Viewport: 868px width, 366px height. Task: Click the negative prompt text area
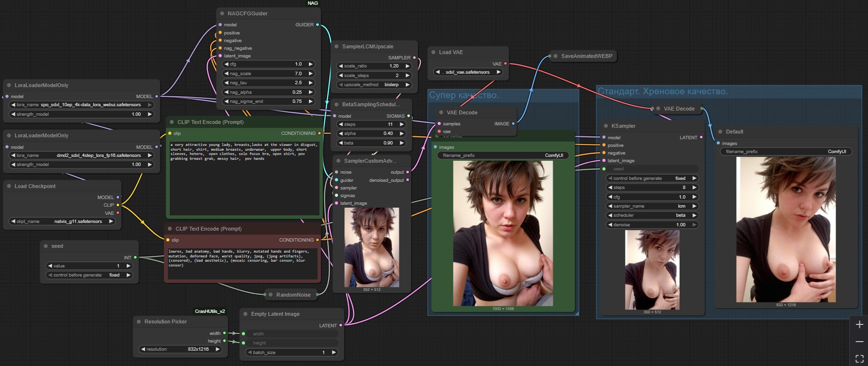pos(242,263)
